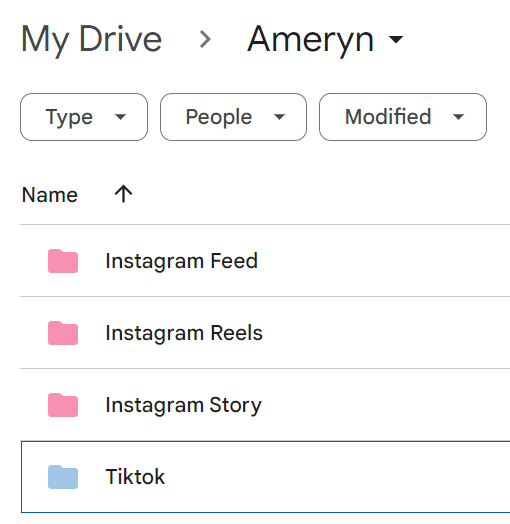Click the blue Tiktok folder icon
Image resolution: width=510 pixels, height=524 pixels.
63,477
